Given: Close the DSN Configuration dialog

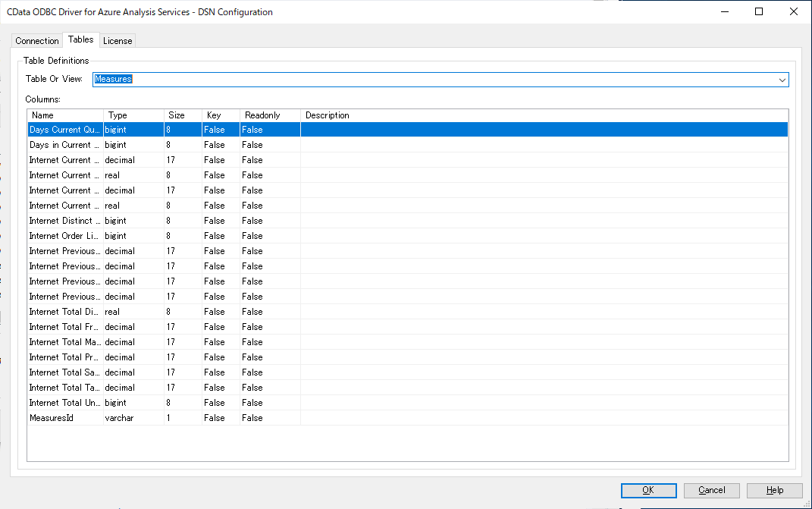Looking at the screenshot, I should click(x=793, y=11).
